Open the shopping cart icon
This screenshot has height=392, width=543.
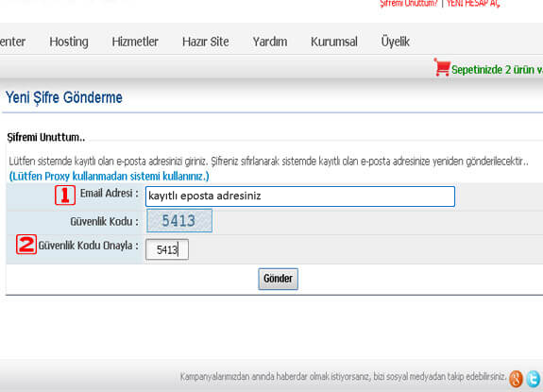(x=442, y=67)
